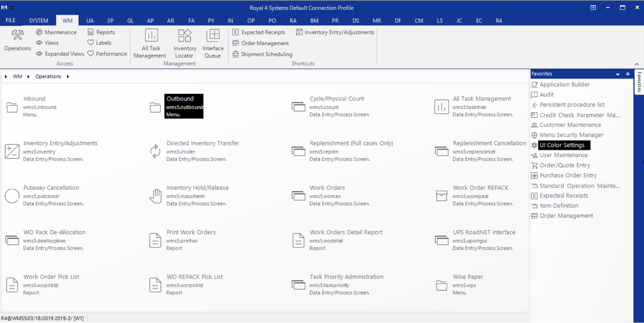Open All Task Management ribbon icon

151,35
